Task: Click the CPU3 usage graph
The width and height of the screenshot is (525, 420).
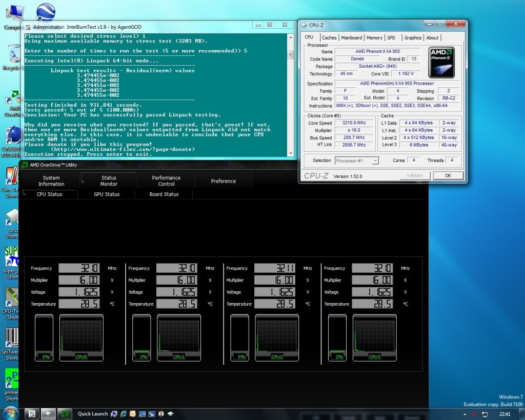Action: 375,337
